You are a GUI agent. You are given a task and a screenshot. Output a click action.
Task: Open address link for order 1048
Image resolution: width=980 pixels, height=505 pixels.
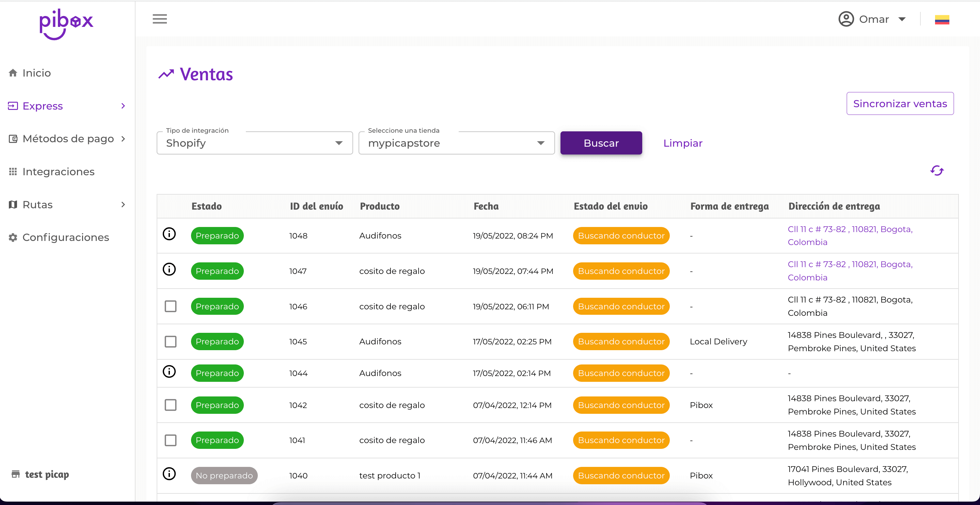(850, 236)
